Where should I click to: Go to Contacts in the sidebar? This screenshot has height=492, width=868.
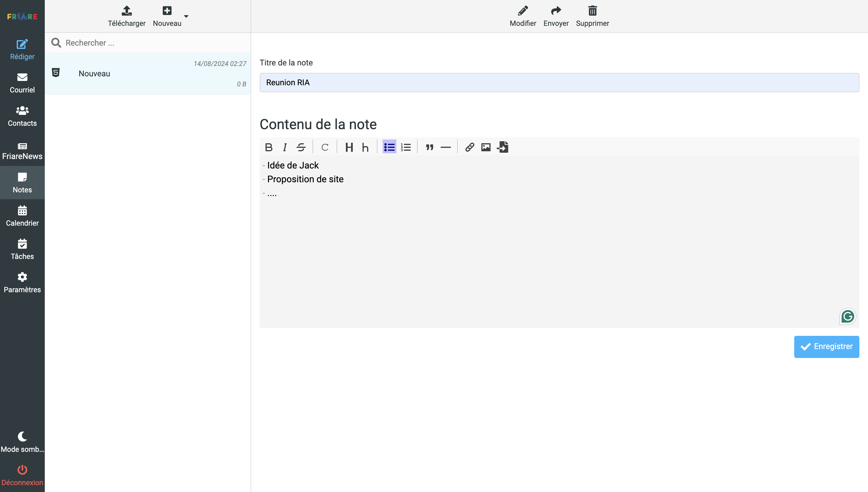click(x=22, y=116)
